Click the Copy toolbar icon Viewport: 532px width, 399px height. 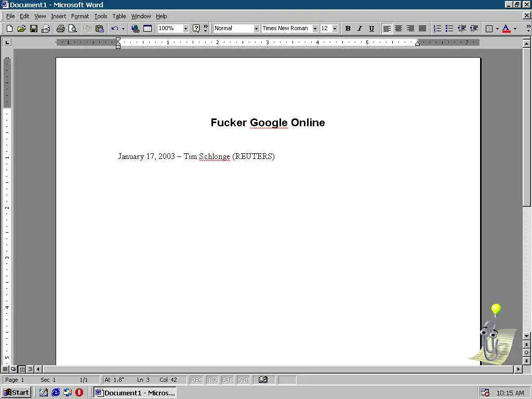tap(87, 29)
